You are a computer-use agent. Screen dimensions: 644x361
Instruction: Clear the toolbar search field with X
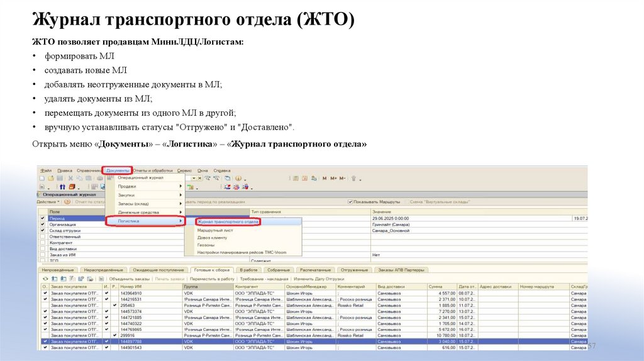click(x=199, y=178)
